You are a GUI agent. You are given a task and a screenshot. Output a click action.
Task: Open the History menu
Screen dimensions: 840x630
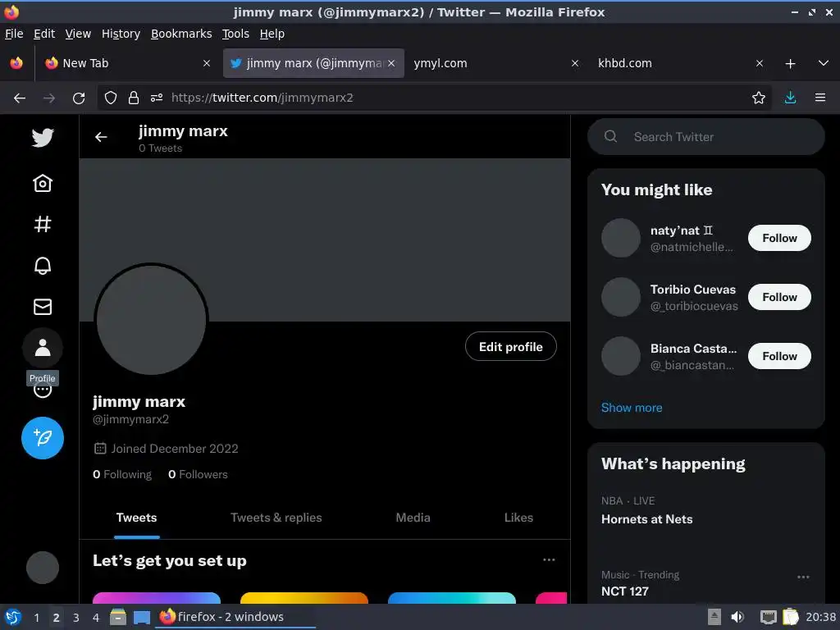(x=121, y=34)
